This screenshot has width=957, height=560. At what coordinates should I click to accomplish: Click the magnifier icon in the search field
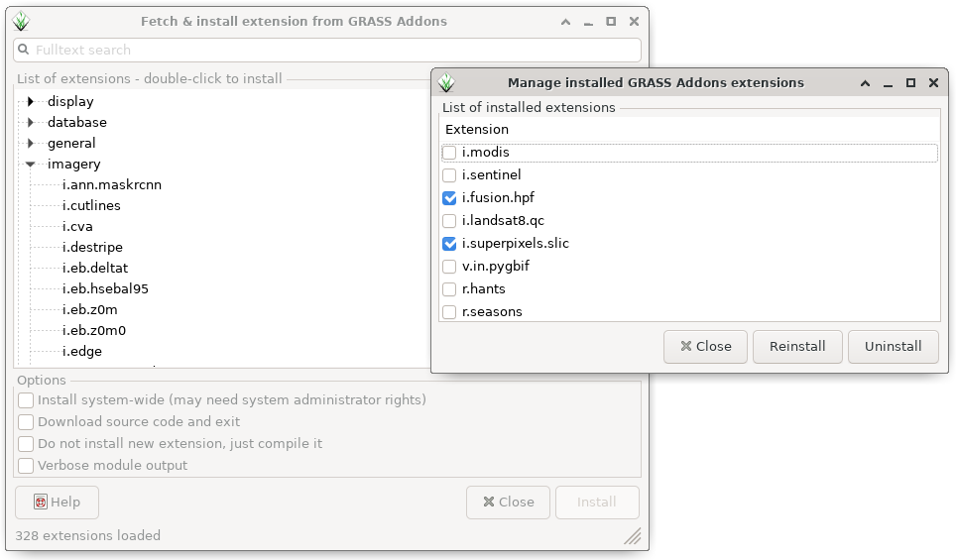23,50
